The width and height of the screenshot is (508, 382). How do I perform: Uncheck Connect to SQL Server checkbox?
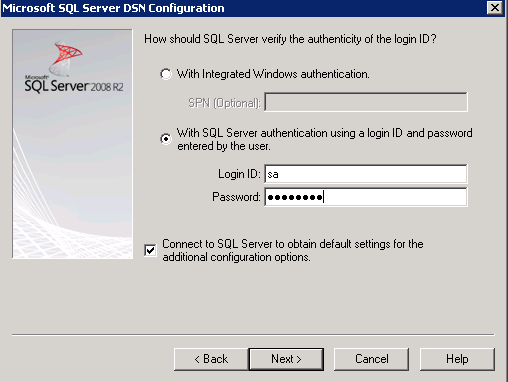click(150, 250)
